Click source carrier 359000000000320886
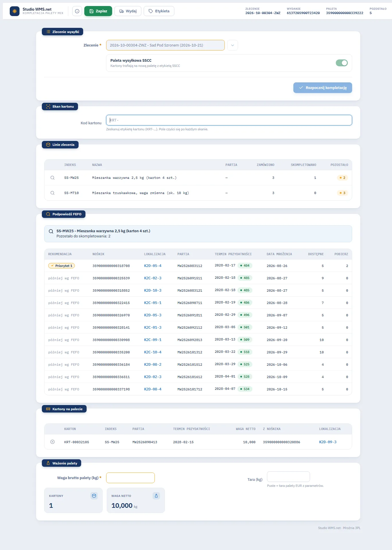Screen dimensions: 392x550 [282, 442]
